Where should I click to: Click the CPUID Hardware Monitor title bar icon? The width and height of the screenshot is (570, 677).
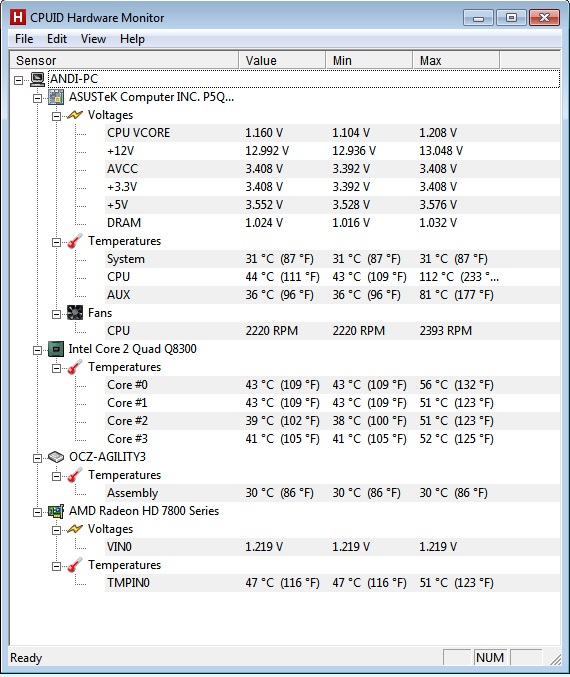pyautogui.click(x=18, y=18)
